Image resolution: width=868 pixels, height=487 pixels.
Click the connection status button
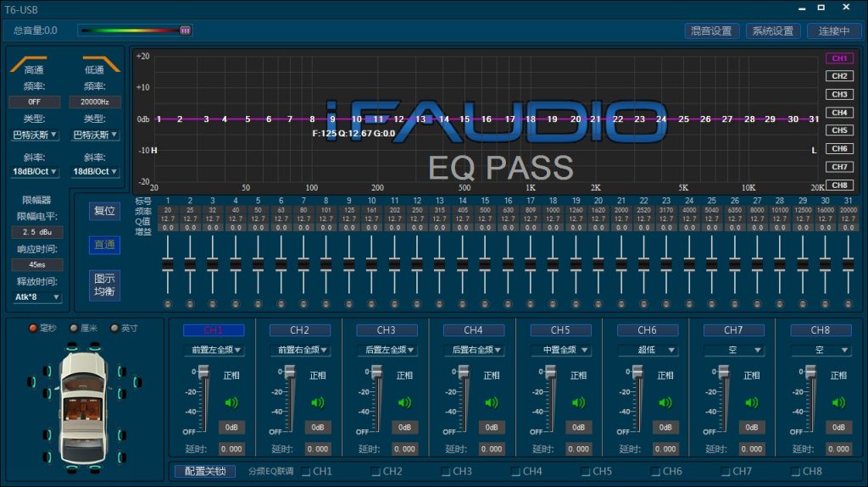pos(834,31)
